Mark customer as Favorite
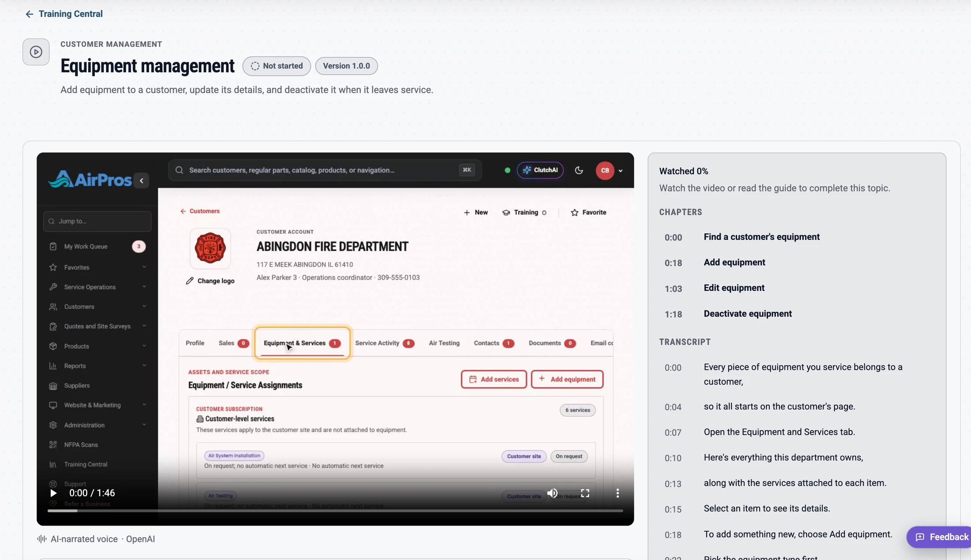 pos(588,212)
